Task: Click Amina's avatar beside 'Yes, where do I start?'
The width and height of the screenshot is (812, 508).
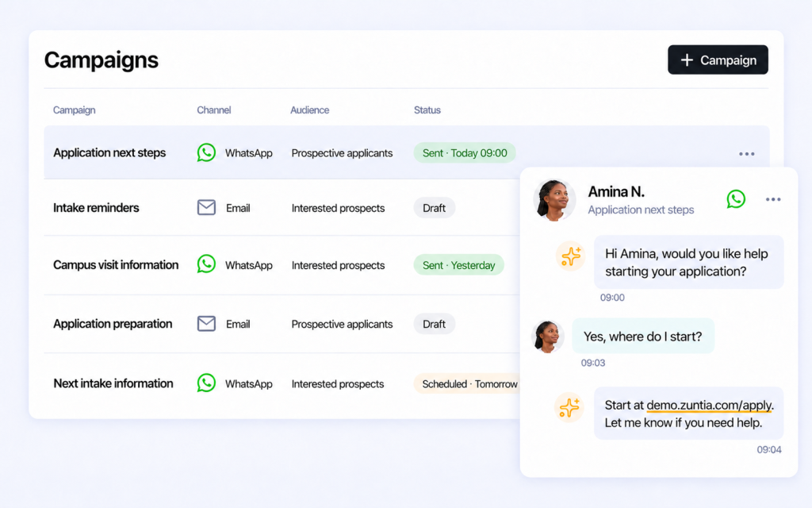Action: pos(547,337)
